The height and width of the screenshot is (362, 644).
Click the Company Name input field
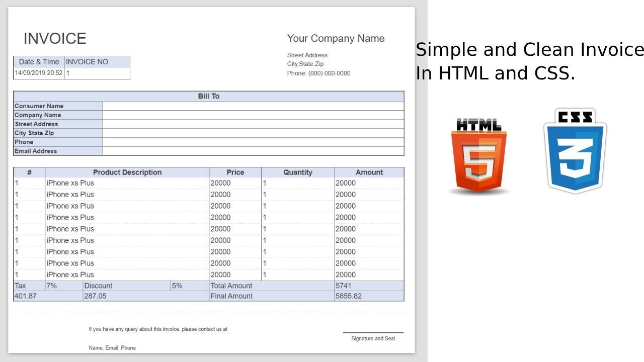tap(252, 115)
